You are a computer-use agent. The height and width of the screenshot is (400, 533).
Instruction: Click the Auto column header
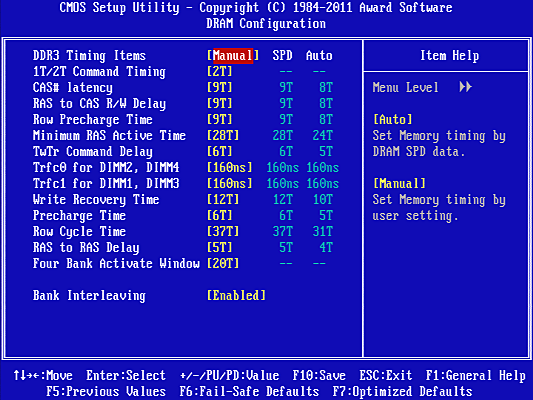coord(319,56)
